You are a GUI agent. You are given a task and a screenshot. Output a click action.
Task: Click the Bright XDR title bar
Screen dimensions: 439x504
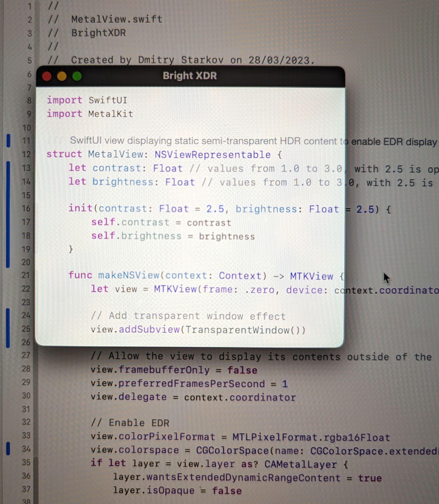(190, 76)
